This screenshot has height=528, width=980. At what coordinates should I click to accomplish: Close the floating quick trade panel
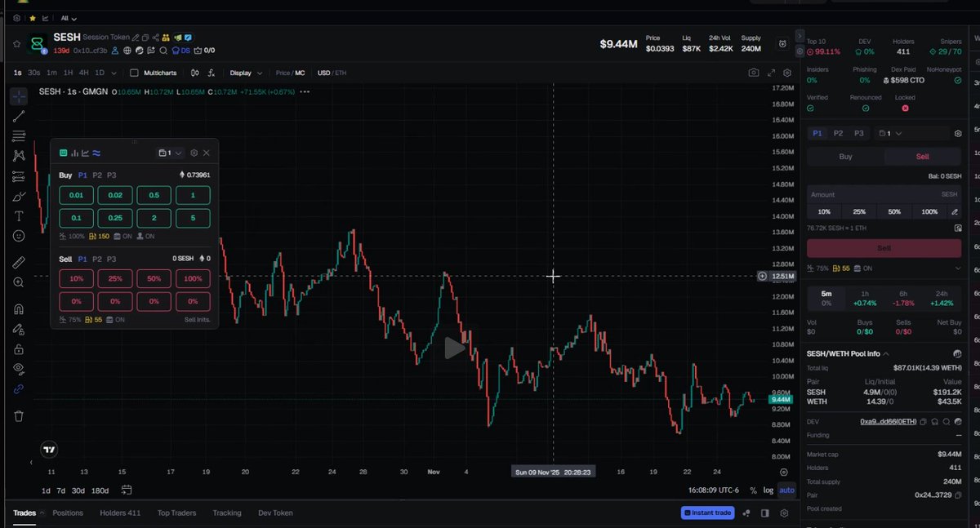click(x=207, y=153)
